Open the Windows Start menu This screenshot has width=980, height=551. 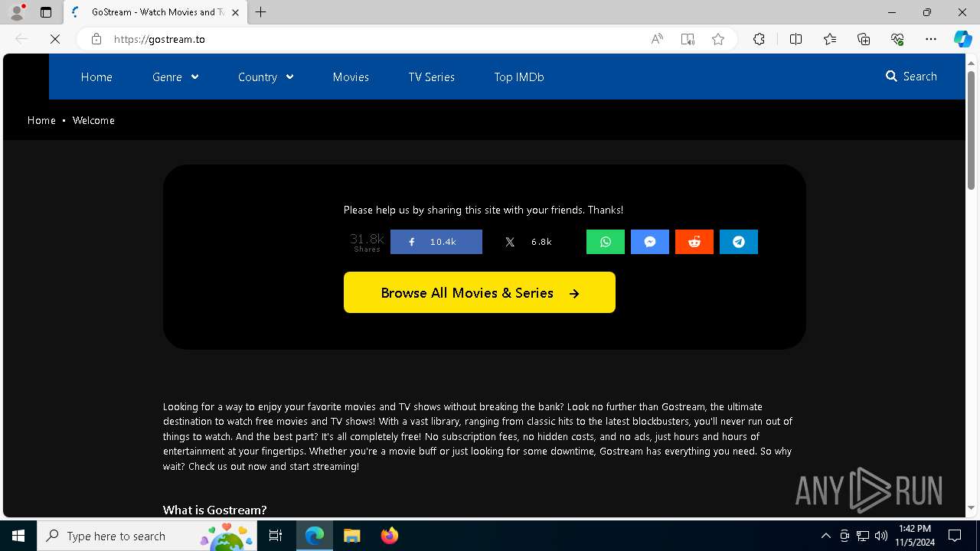click(x=18, y=536)
